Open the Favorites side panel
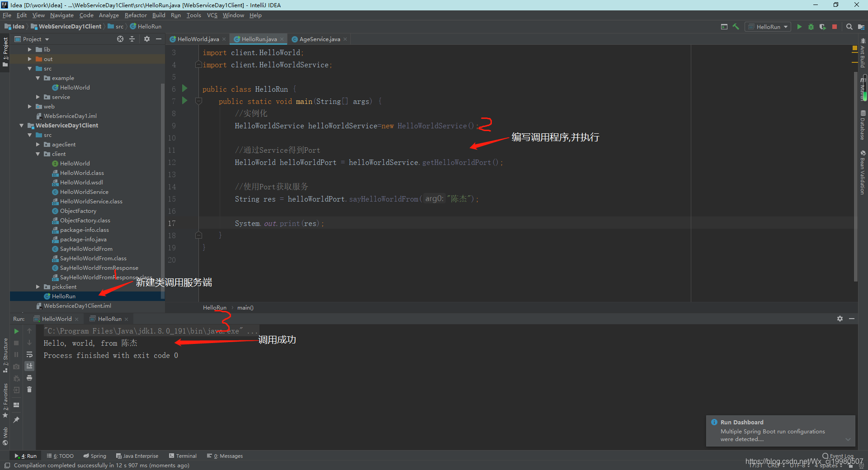Image resolution: width=868 pixels, height=470 pixels. (5, 400)
